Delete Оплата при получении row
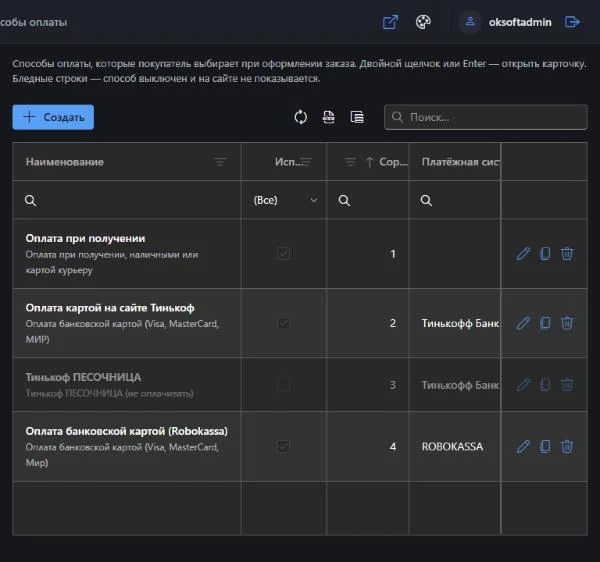The height and width of the screenshot is (562, 600). coord(567,254)
